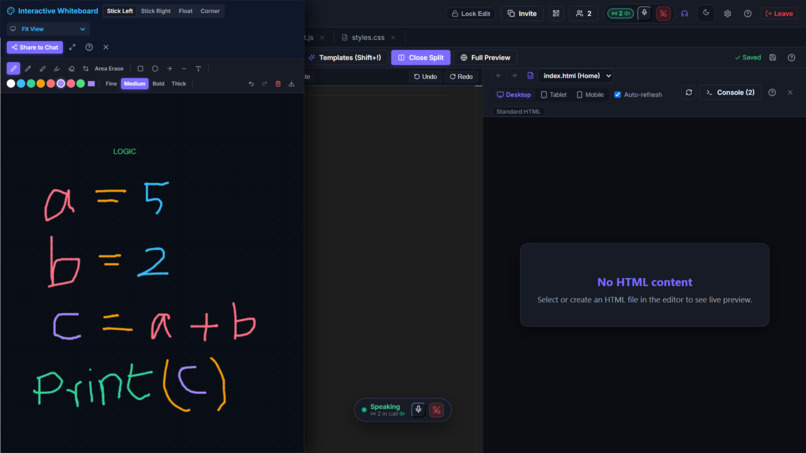Click red hang-up button in top call bar
806x453 pixels.
click(x=663, y=13)
